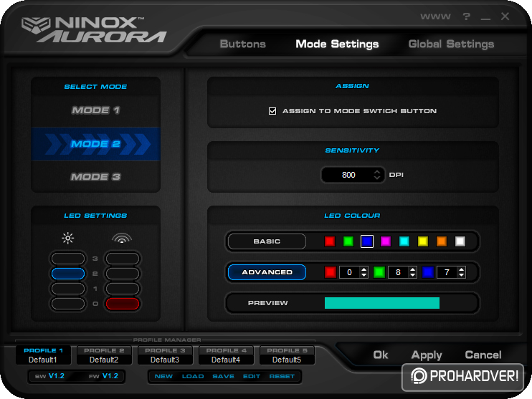This screenshot has width=532, height=399.
Task: Select Mode 1
Action: coord(95,110)
